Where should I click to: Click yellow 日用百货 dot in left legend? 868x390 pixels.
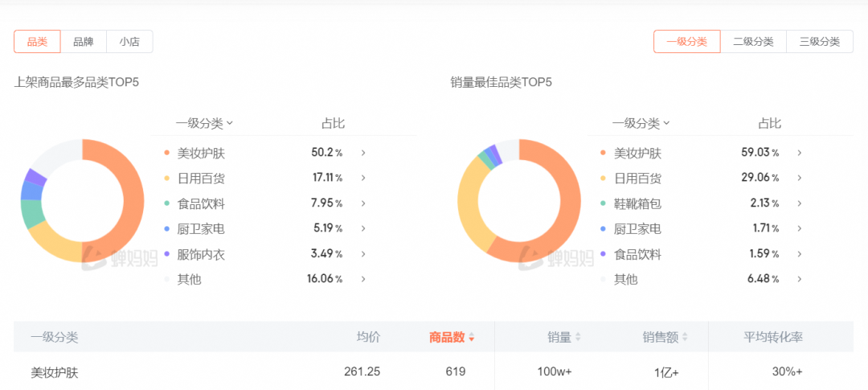166,179
